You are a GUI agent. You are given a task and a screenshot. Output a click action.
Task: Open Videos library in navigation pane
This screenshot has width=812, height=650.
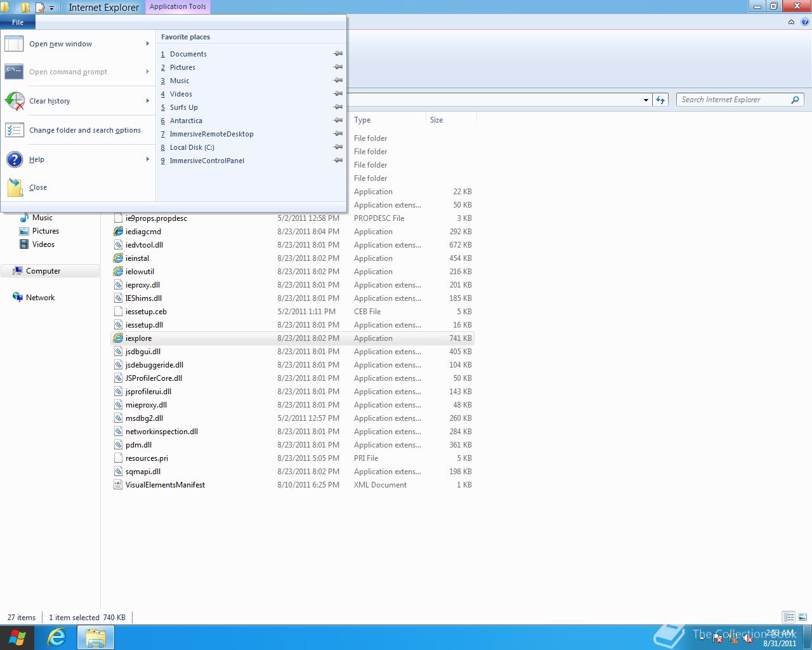coord(43,244)
